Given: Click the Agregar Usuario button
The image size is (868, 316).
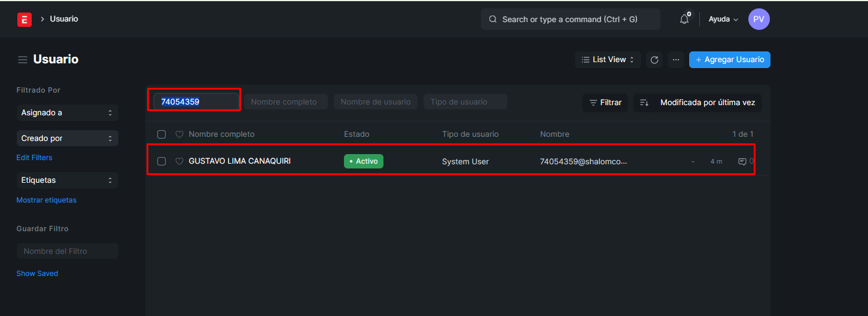Looking at the screenshot, I should [729, 60].
